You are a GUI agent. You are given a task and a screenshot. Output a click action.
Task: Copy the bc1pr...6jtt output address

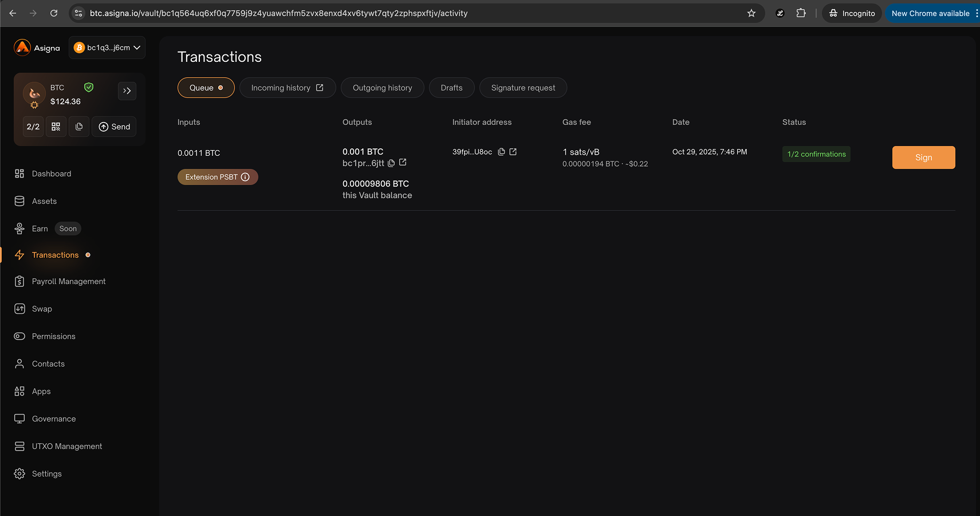coord(391,163)
